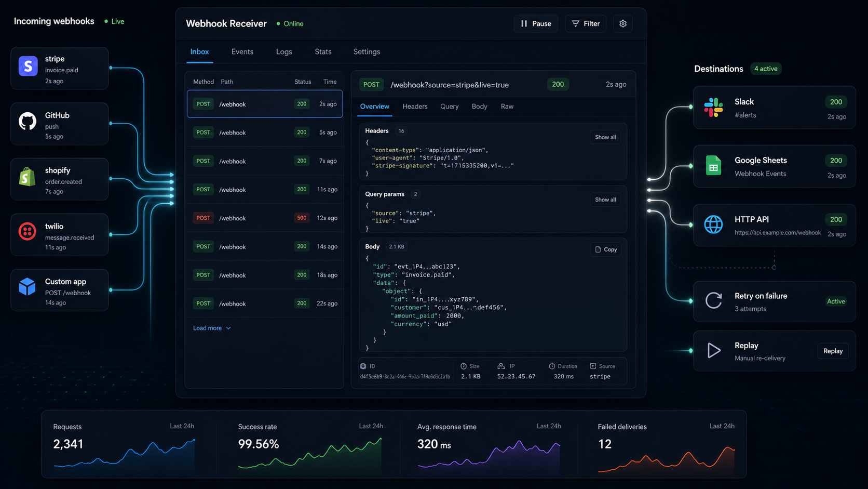The image size is (868, 489).
Task: Click the Shopify bag icon
Action: click(27, 177)
